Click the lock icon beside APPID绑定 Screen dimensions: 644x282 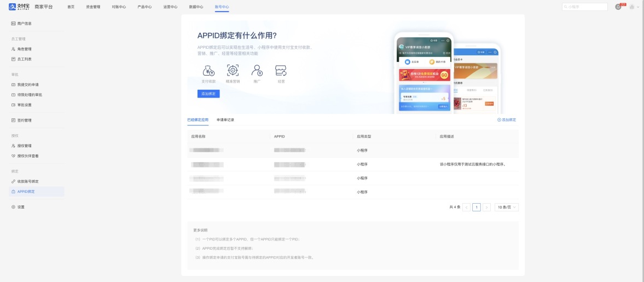[x=14, y=192]
